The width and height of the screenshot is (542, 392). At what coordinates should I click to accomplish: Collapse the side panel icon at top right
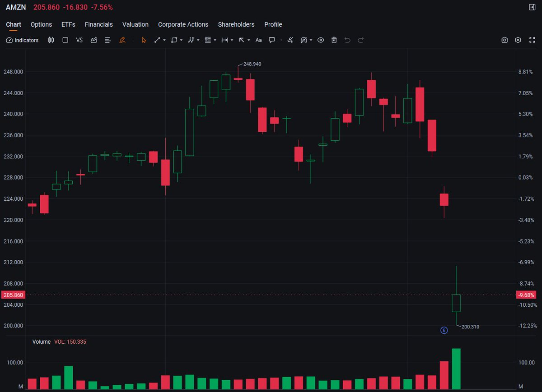pyautogui.click(x=532, y=7)
